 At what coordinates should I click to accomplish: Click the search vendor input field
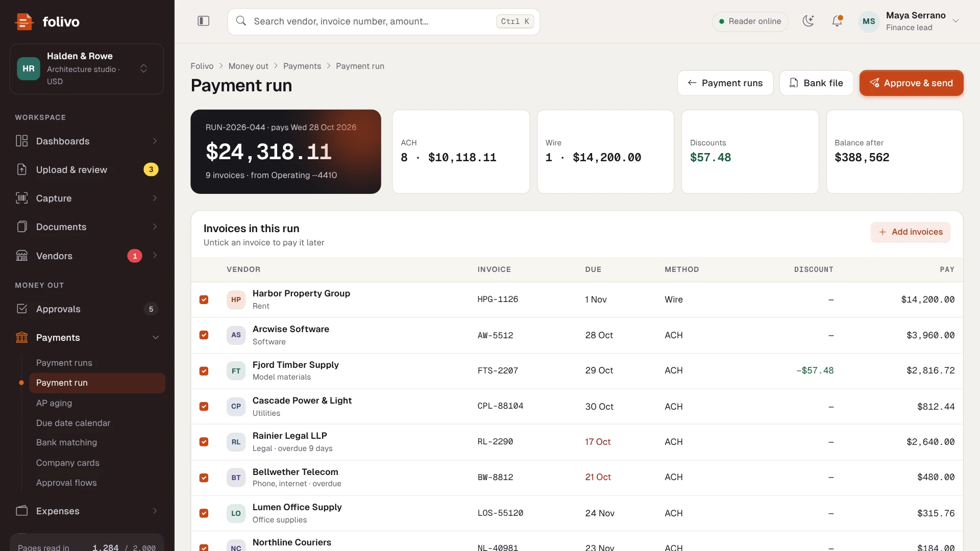pos(384,21)
